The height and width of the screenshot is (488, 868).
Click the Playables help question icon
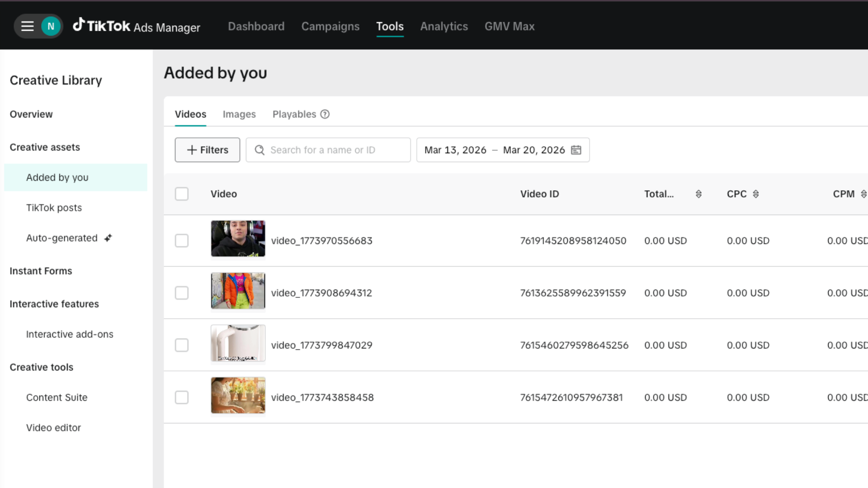(x=325, y=114)
